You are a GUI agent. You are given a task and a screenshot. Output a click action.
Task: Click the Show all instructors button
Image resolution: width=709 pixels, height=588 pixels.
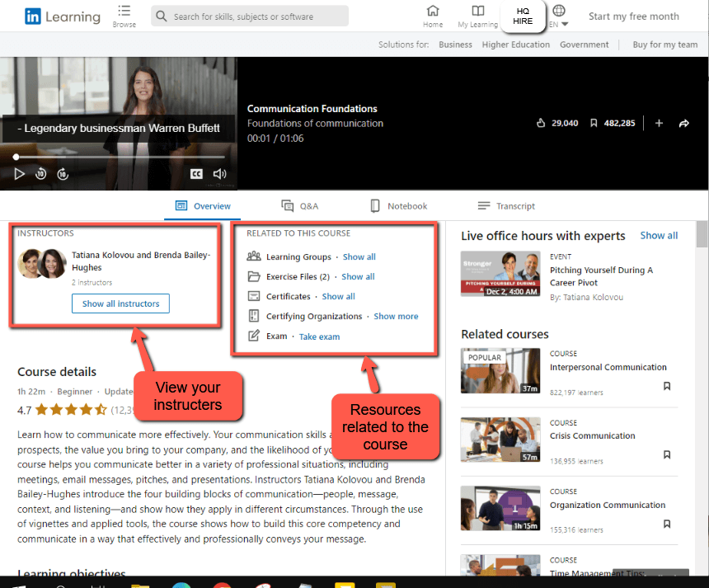click(120, 303)
